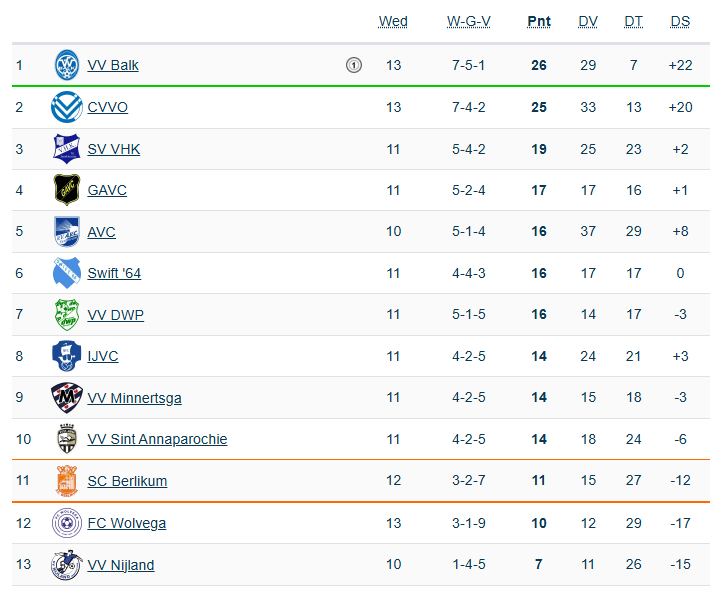Screen dimensions: 710x589
Task: Click the VV Minnertsga club logo
Action: click(67, 398)
